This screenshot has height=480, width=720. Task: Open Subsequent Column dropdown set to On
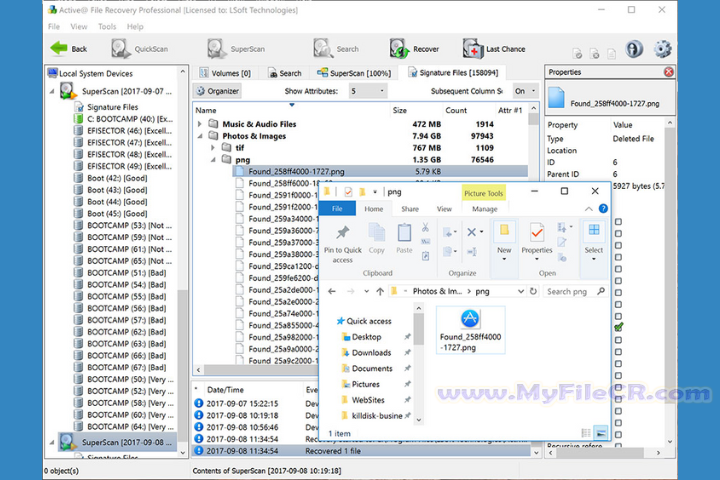525,91
